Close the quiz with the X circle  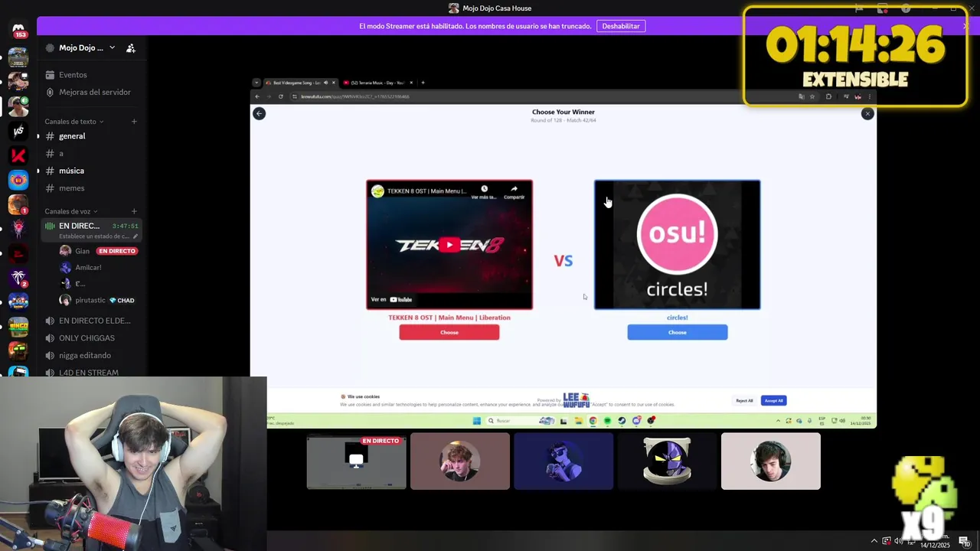(867, 113)
